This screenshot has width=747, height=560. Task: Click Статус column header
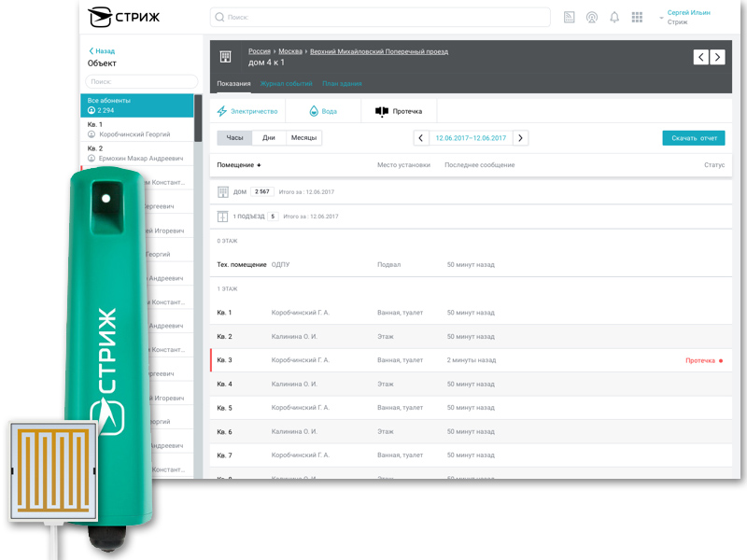[x=714, y=165]
